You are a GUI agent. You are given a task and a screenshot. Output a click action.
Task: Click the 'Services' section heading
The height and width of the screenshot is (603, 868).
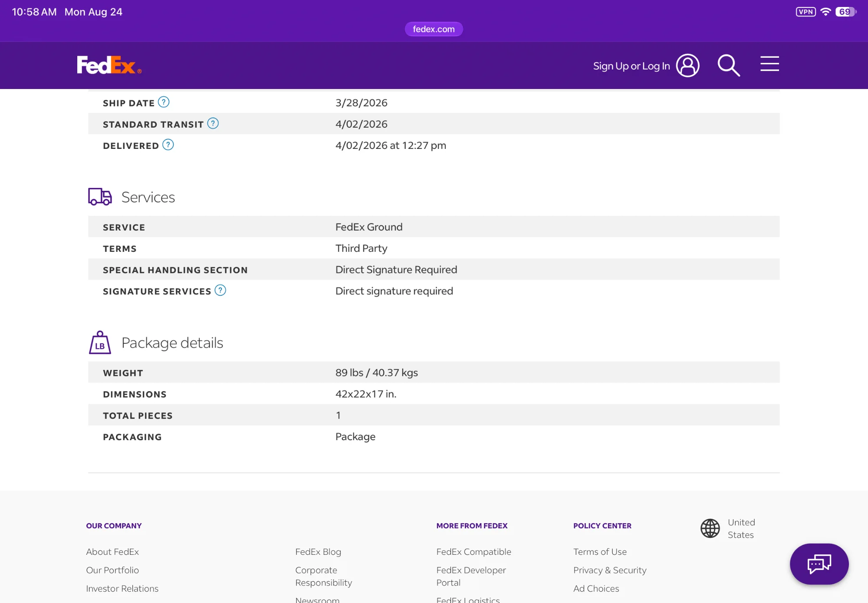pos(148,197)
